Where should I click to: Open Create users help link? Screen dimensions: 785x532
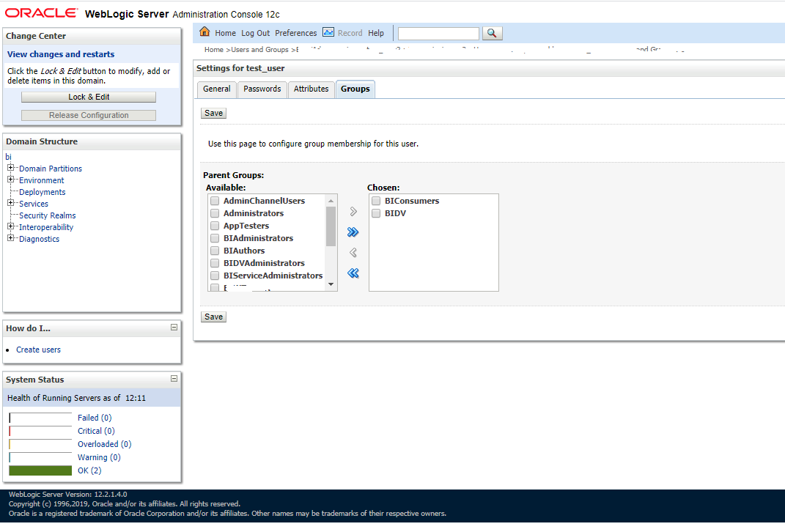pyautogui.click(x=38, y=350)
